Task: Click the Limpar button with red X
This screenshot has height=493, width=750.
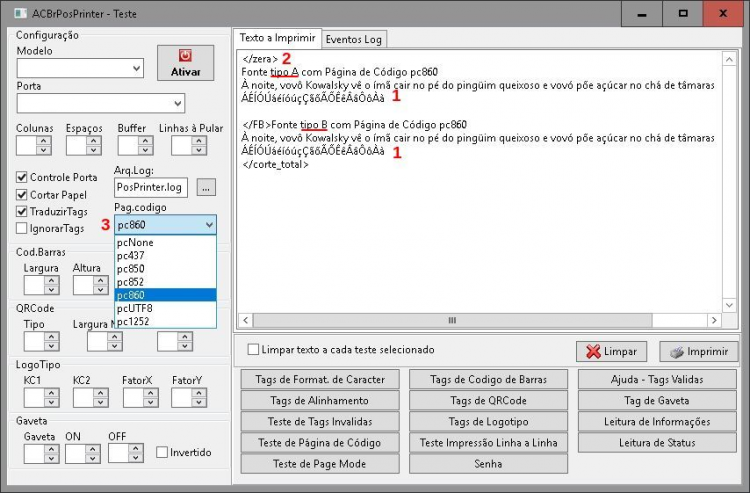Action: [611, 351]
